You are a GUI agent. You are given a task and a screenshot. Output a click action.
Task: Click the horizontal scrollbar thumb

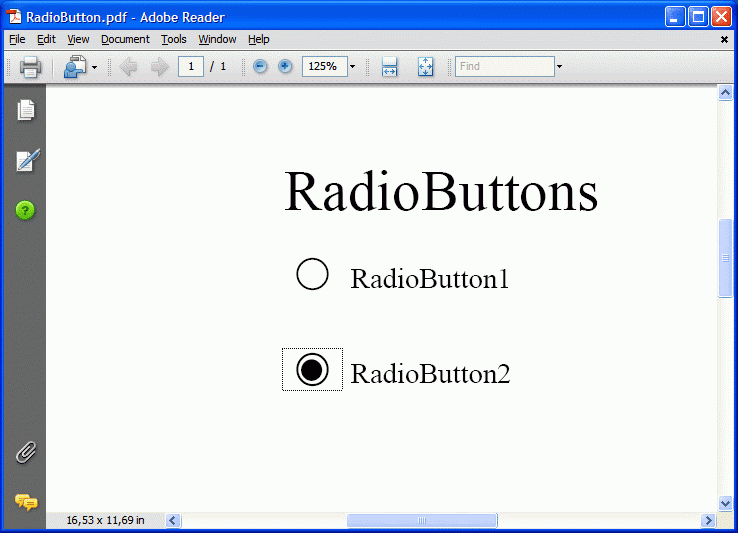[422, 520]
